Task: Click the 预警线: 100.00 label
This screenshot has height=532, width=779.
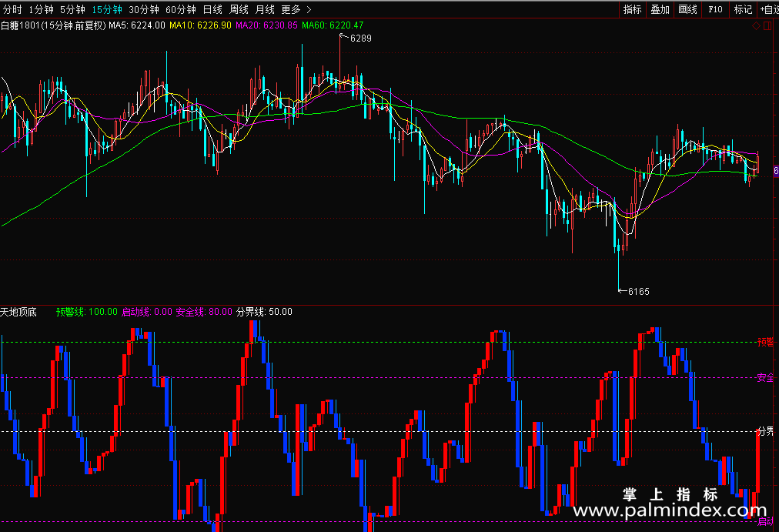Action: point(87,312)
